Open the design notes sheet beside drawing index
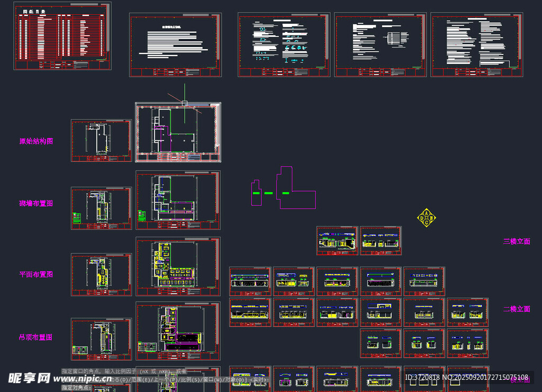Image resolution: width=542 pixels, height=392 pixels. 175,45
